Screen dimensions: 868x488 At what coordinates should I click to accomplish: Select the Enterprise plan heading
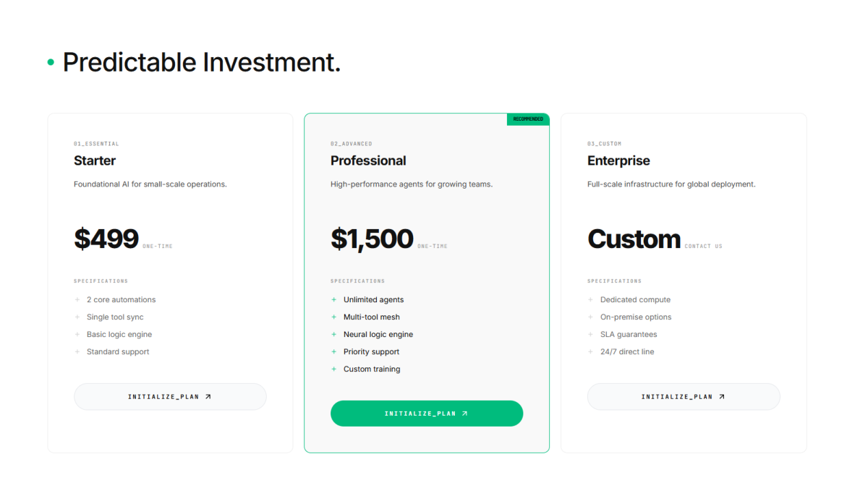coord(618,160)
